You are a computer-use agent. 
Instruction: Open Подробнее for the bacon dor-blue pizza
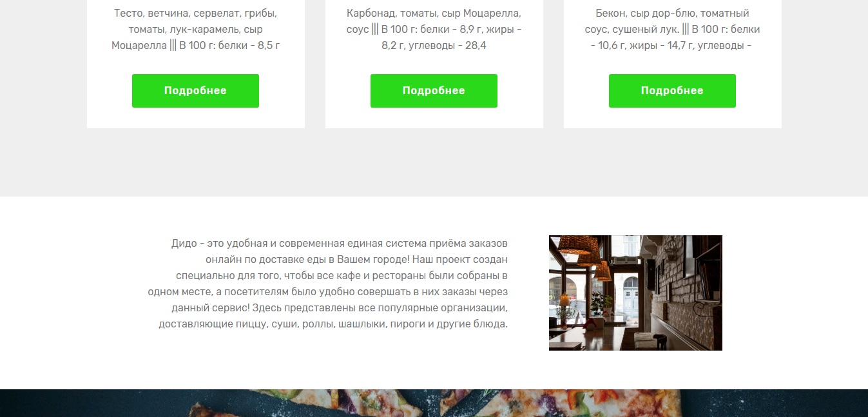tap(672, 91)
